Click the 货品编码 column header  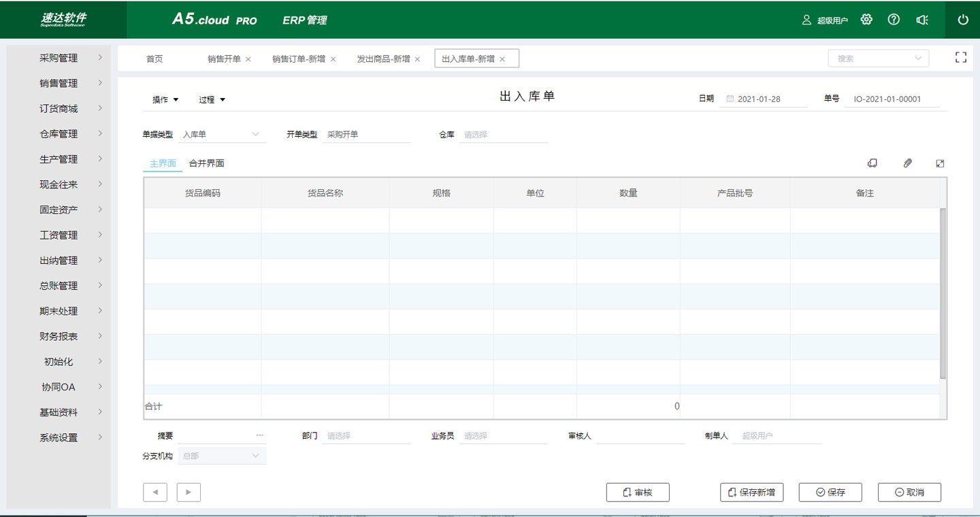(203, 193)
